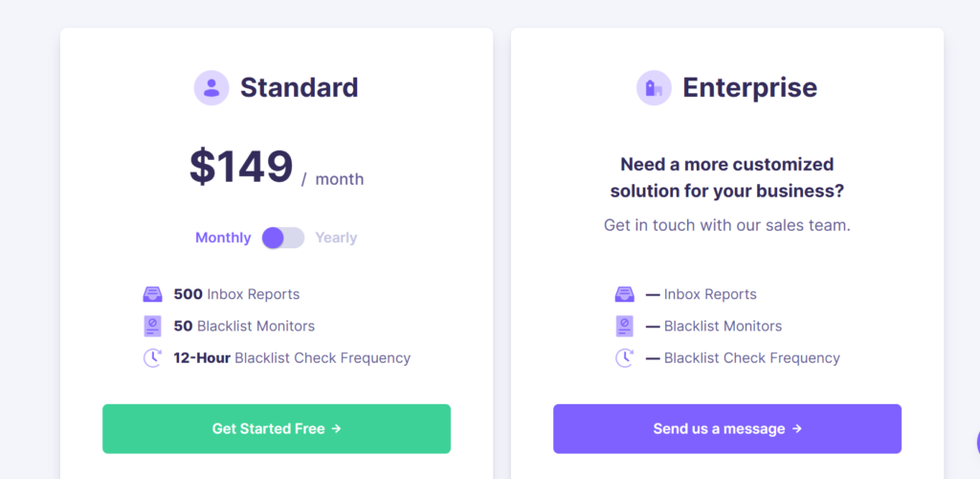Select the Monthly billing label

[x=223, y=238]
